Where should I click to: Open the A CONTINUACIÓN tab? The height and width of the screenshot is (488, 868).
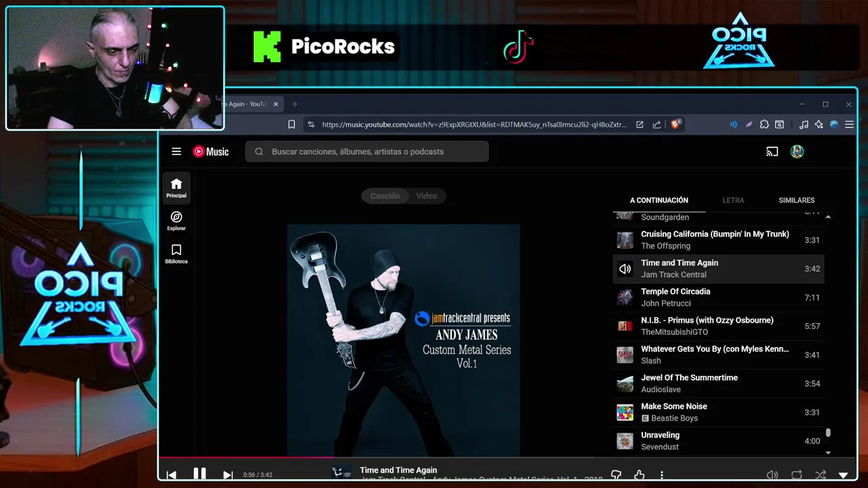point(659,201)
